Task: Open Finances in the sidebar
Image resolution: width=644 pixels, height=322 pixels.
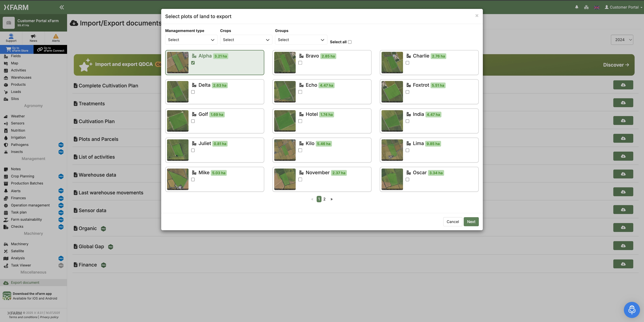Action: pos(18,198)
